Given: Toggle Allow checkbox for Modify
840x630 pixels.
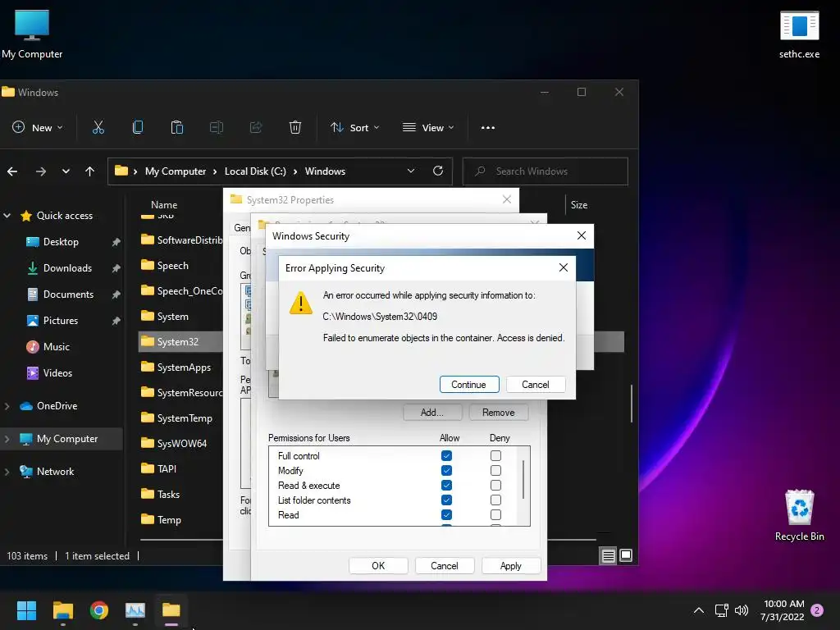Looking at the screenshot, I should click(446, 470).
